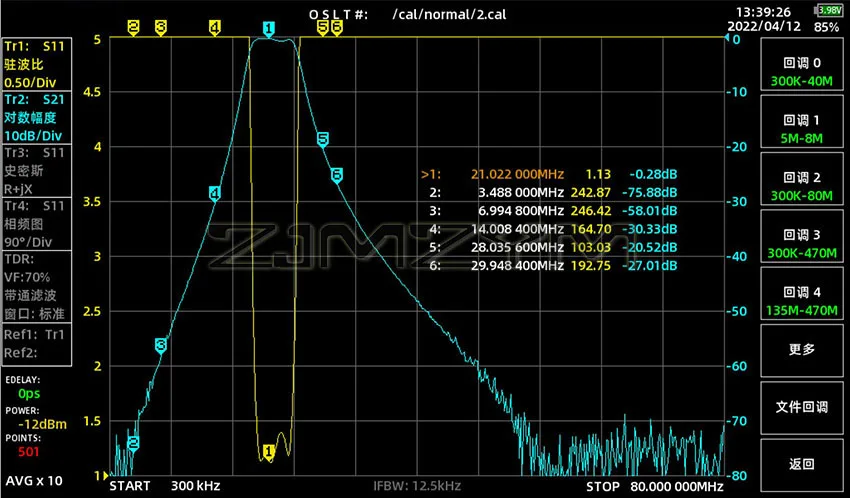Viewport: 850px width, 498px height.
Task: Click the Ref2: label
Action: [21, 353]
